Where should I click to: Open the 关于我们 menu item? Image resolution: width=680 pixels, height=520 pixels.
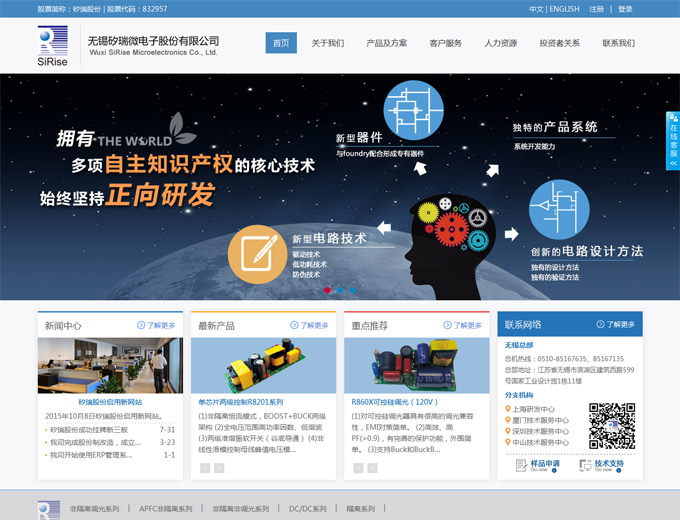327,43
